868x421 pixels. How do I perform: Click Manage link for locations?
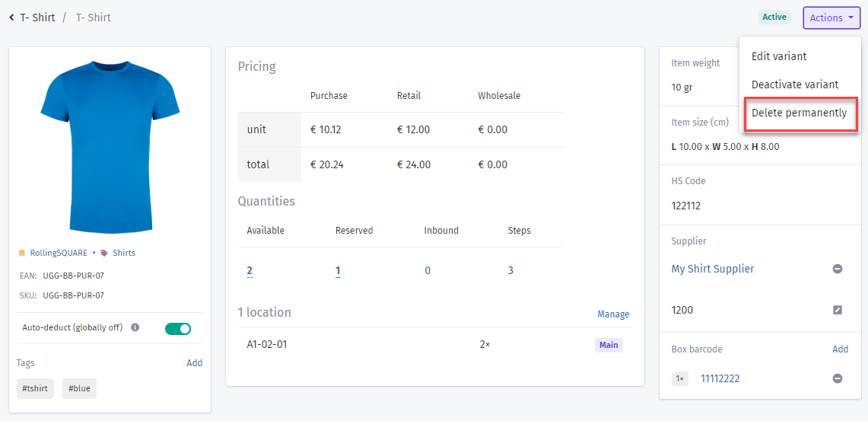click(x=613, y=314)
